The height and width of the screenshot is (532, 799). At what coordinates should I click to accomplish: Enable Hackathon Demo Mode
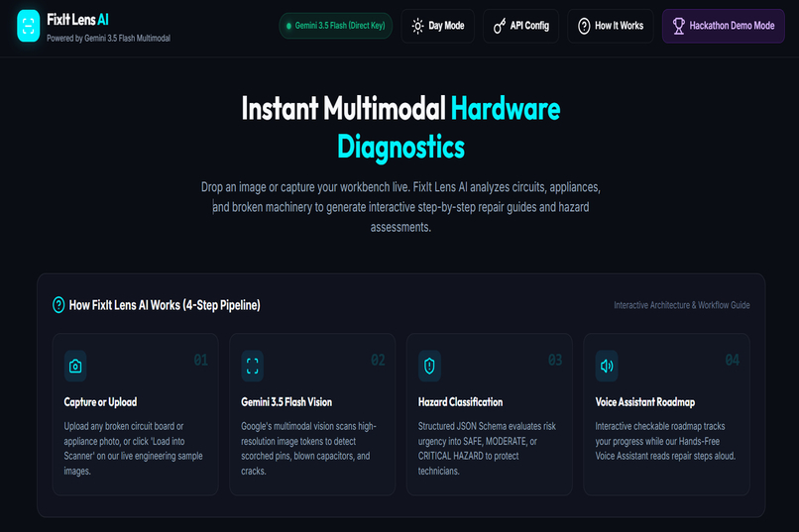coord(723,26)
